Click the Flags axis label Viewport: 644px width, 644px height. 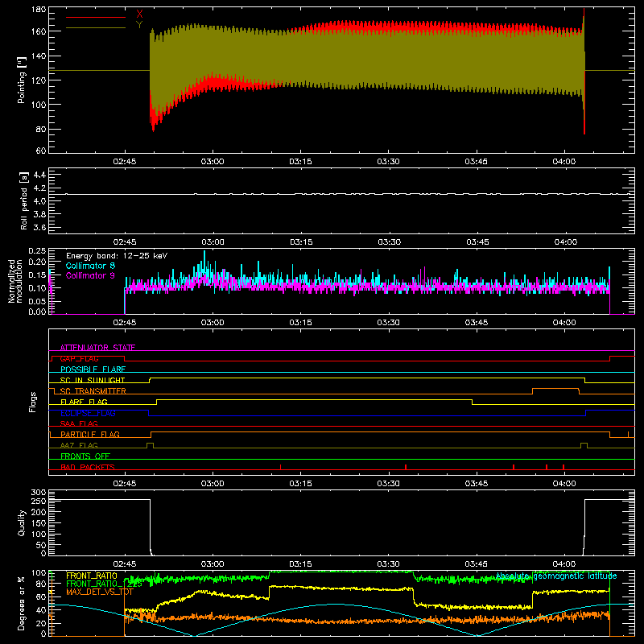click(x=32, y=402)
